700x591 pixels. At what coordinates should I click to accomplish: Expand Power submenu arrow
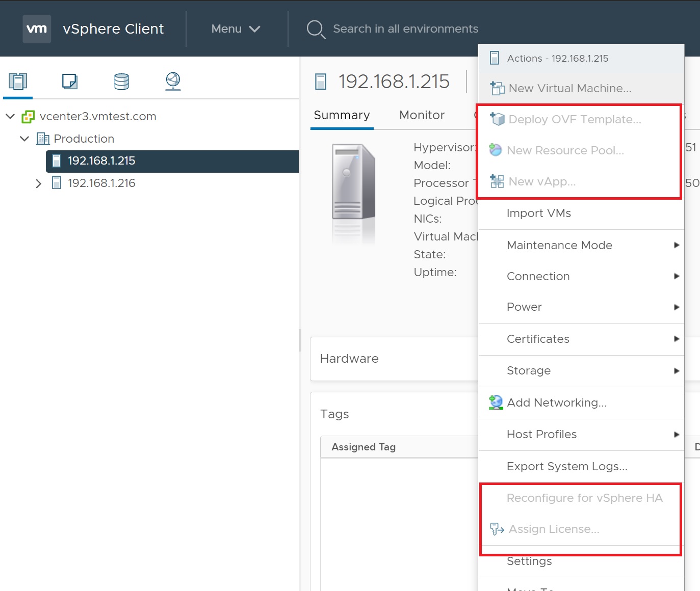click(x=677, y=307)
